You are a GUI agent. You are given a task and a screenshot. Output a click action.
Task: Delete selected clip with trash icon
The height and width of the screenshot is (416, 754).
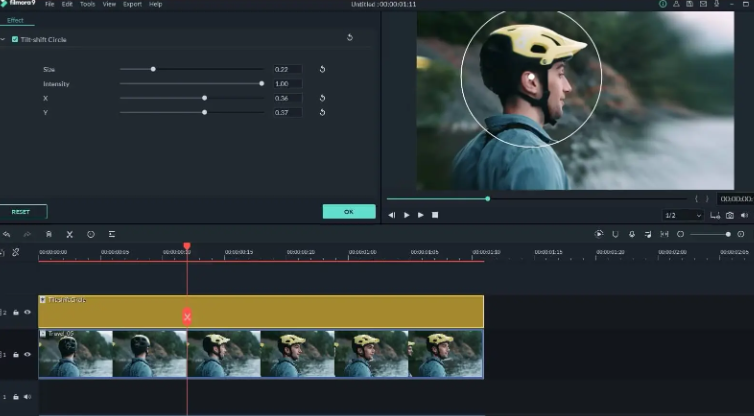[x=49, y=234]
